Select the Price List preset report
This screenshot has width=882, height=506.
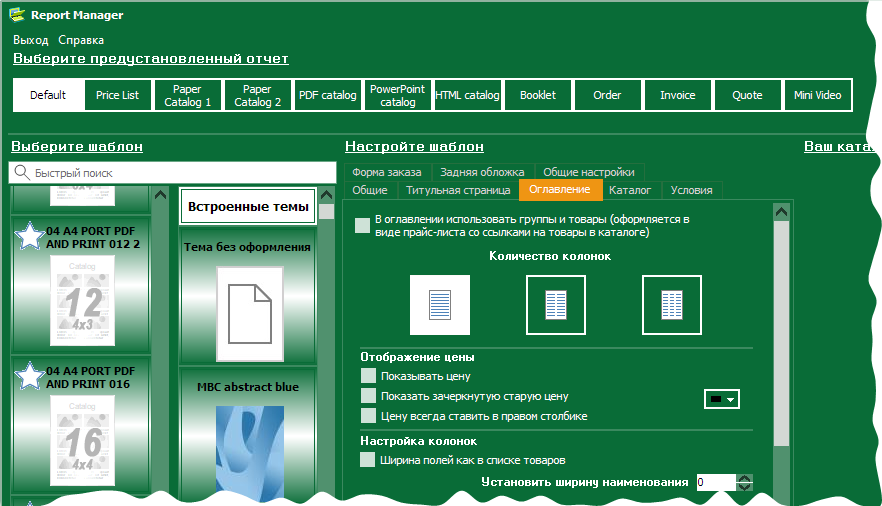tap(118, 95)
